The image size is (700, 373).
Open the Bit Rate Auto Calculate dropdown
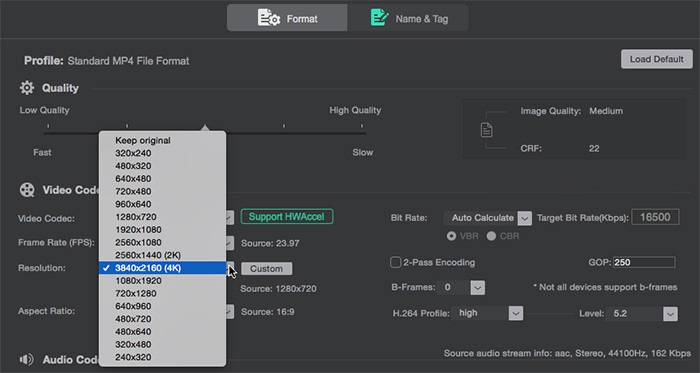tap(488, 218)
